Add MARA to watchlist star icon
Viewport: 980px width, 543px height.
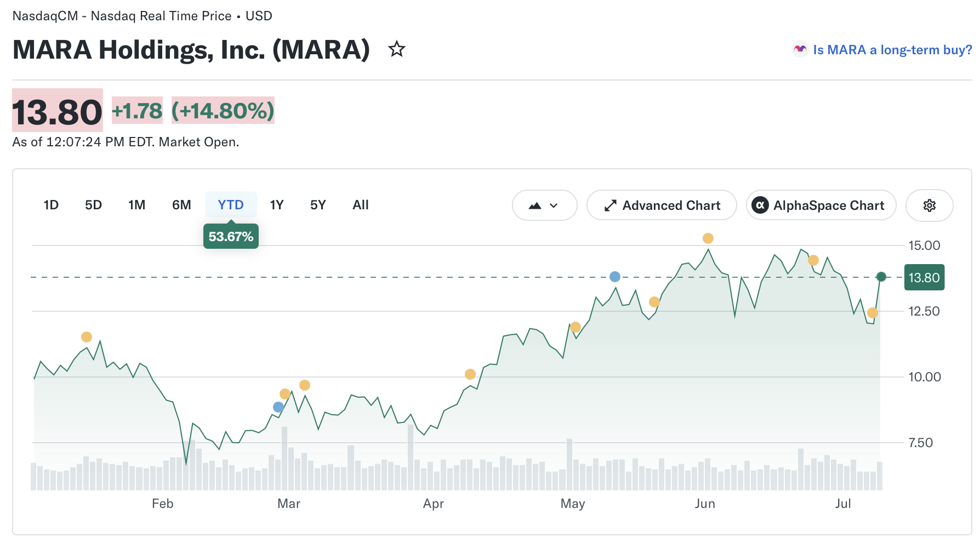397,49
